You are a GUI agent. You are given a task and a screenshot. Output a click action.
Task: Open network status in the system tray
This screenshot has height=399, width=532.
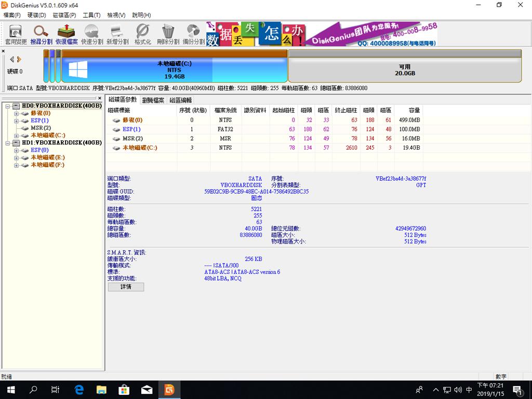click(x=447, y=390)
